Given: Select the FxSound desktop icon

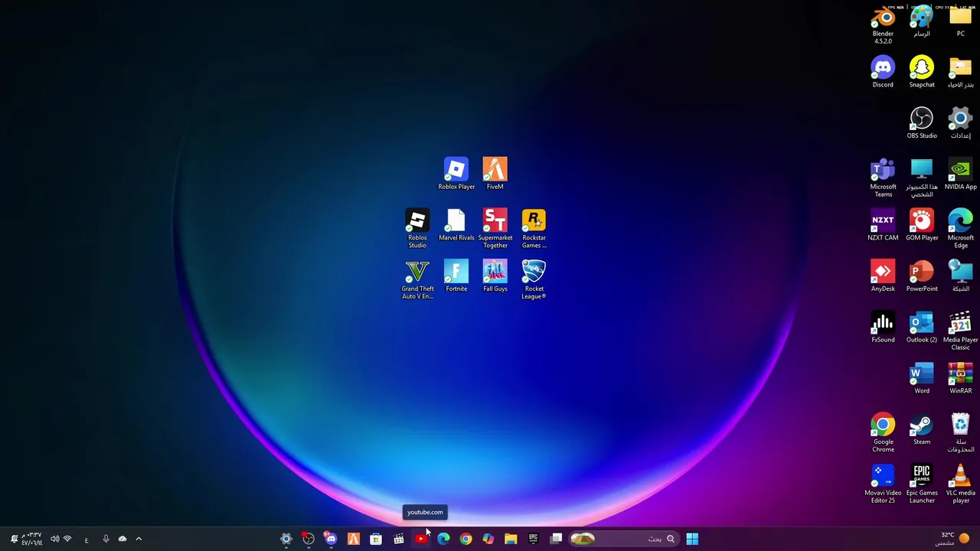Looking at the screenshot, I should tap(883, 327).
